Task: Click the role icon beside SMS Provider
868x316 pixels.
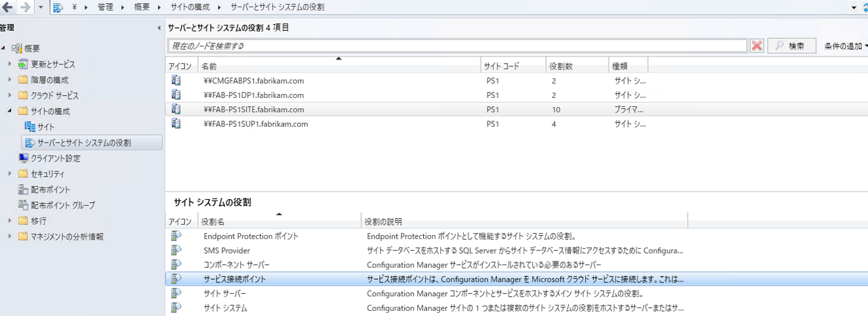Action: [176, 250]
